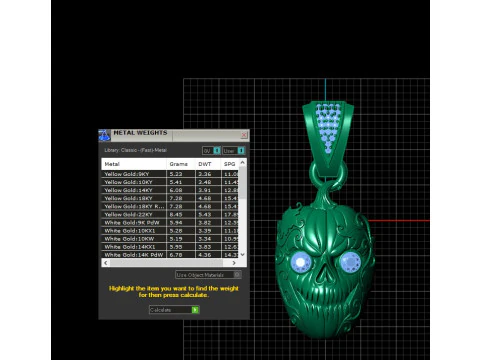Click grams value 8.45 for 22KY
Viewport: 480px width, 360px height.
176,214
